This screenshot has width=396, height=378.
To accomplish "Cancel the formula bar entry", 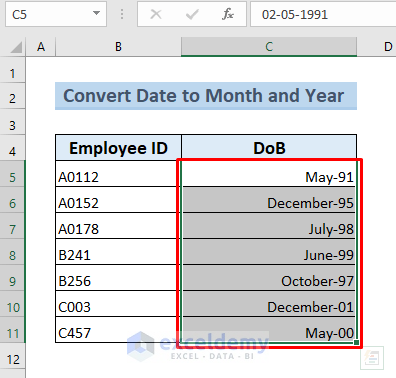I will point(156,14).
